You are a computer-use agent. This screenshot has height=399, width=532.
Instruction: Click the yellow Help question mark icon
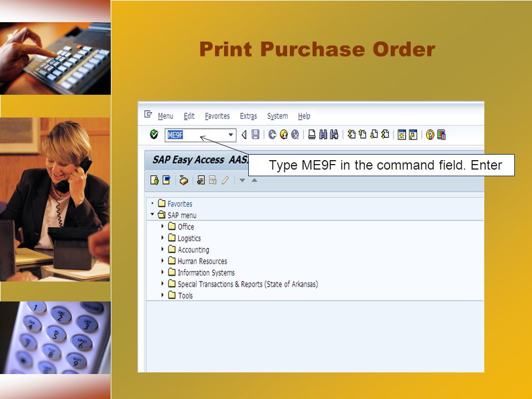tap(430, 135)
